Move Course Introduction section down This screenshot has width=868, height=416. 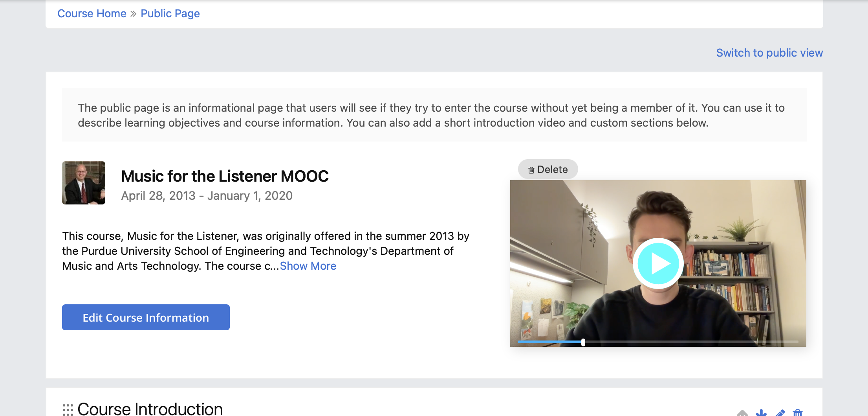click(761, 412)
